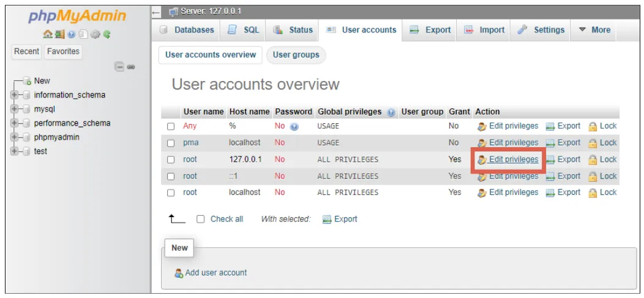Select the User accounts tab
This screenshot has height=298, width=644.
[x=361, y=30]
